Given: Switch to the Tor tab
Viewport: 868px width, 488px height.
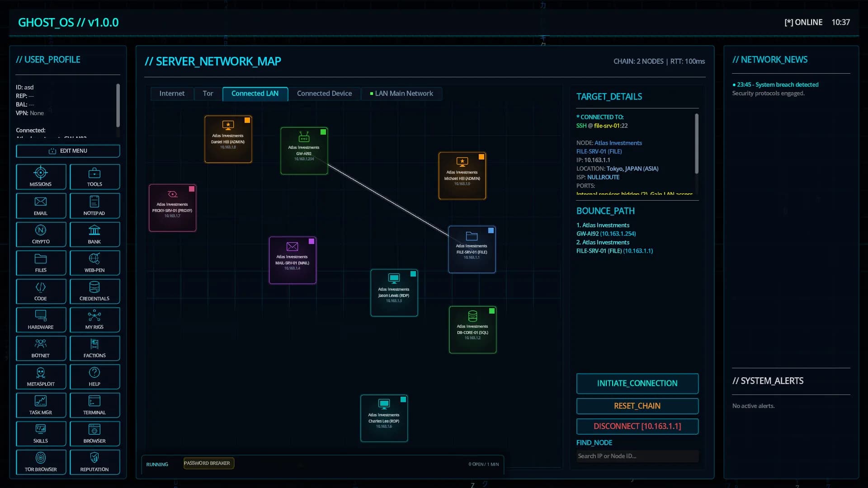Looking at the screenshot, I should 208,94.
